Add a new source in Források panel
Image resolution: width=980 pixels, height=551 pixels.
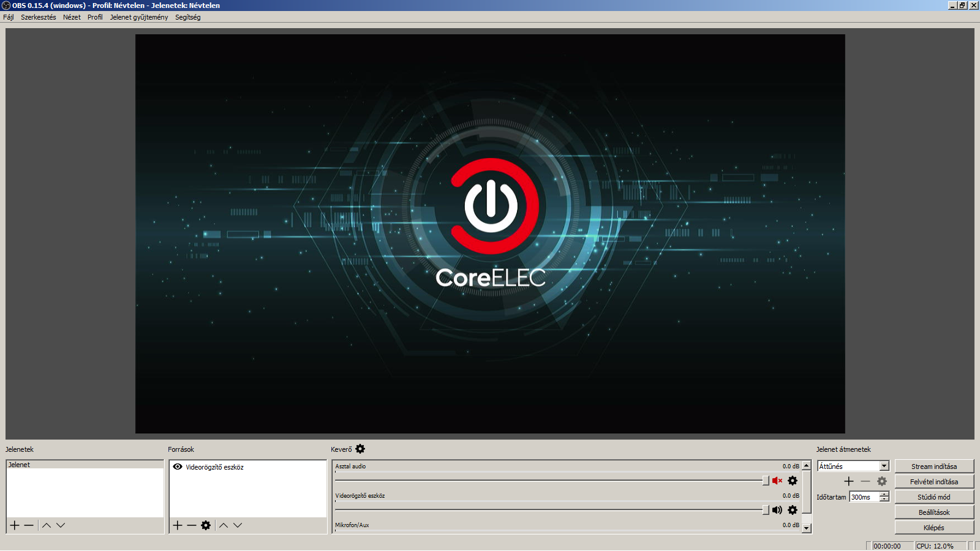178,525
